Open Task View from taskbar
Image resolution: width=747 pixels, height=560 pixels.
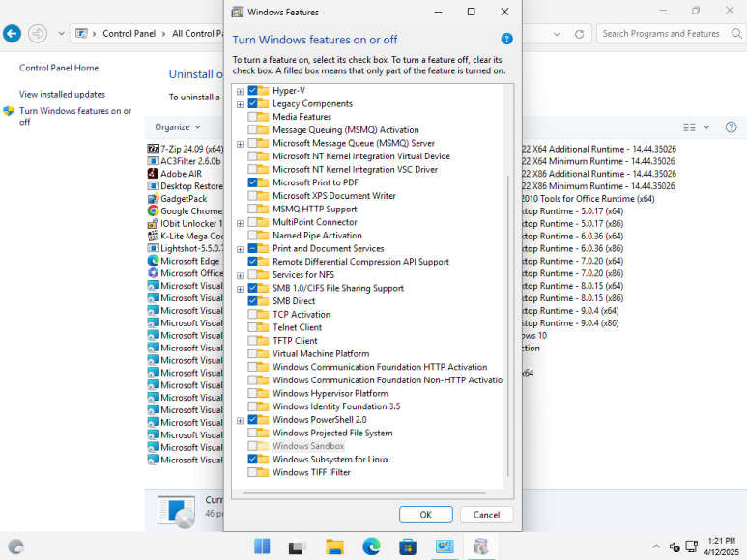click(x=298, y=547)
